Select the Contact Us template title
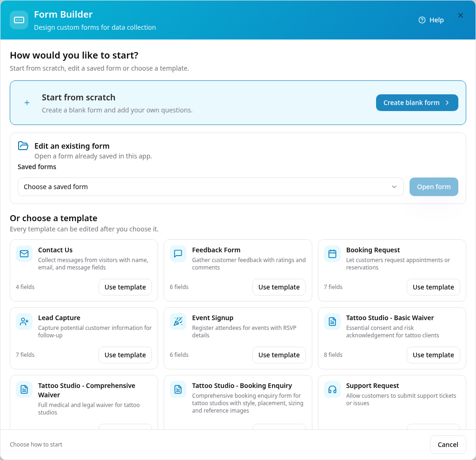 tap(55, 250)
